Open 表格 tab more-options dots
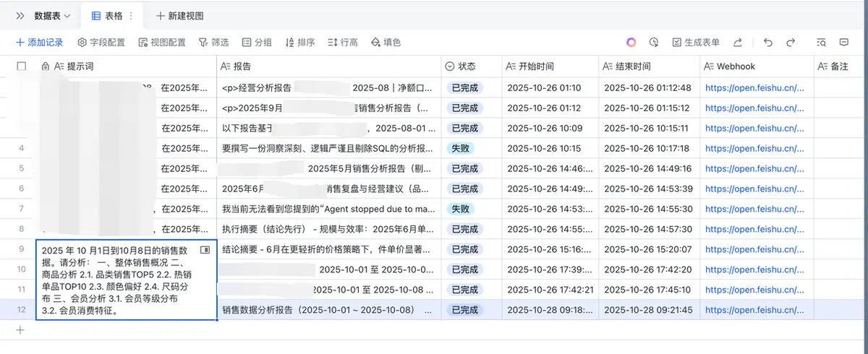This screenshot has width=868, height=354. point(130,15)
